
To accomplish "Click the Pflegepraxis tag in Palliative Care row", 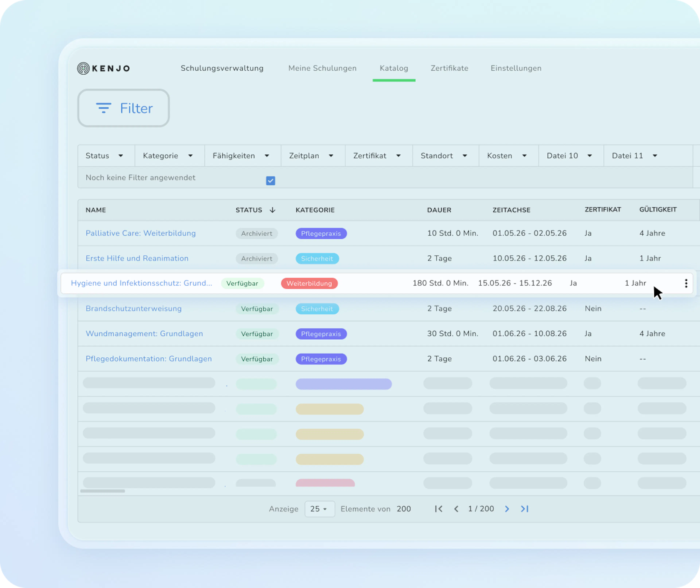I will (321, 233).
